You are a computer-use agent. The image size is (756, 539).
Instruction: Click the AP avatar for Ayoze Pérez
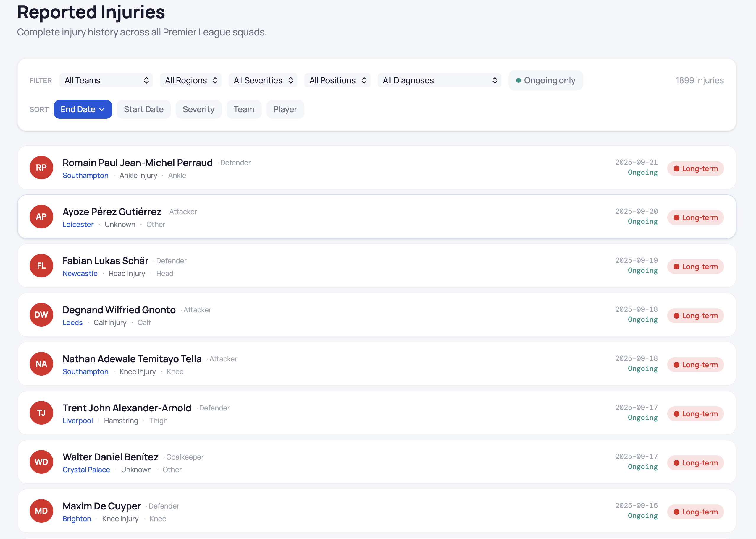coord(41,217)
